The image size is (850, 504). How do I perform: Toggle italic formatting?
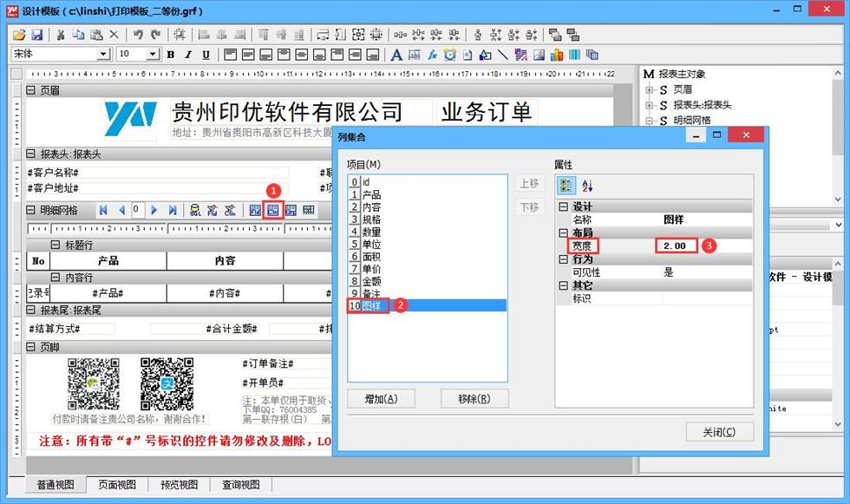point(188,55)
